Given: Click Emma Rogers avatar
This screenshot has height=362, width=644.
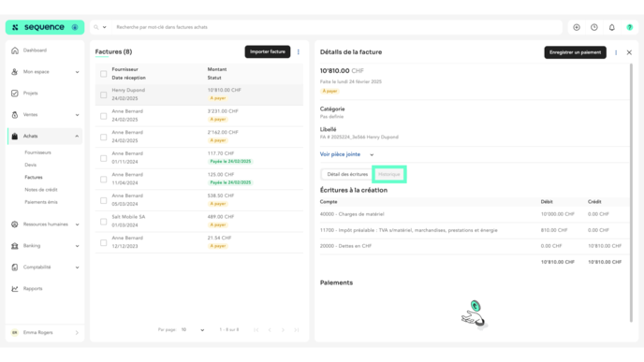Looking at the screenshot, I should point(15,332).
